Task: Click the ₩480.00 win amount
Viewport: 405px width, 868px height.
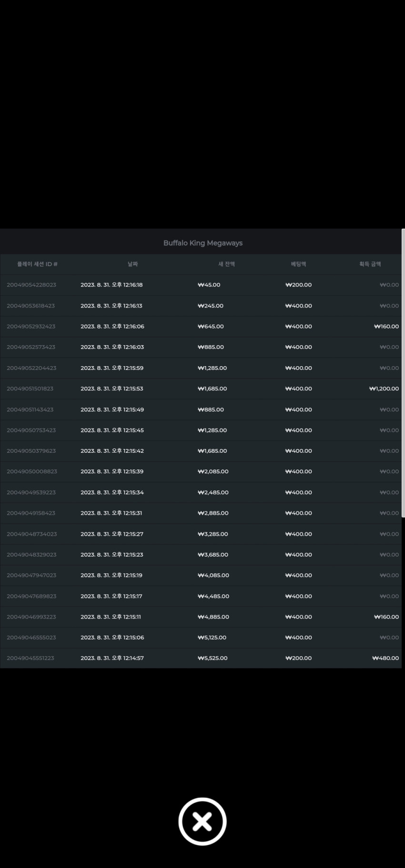Action: 385,658
